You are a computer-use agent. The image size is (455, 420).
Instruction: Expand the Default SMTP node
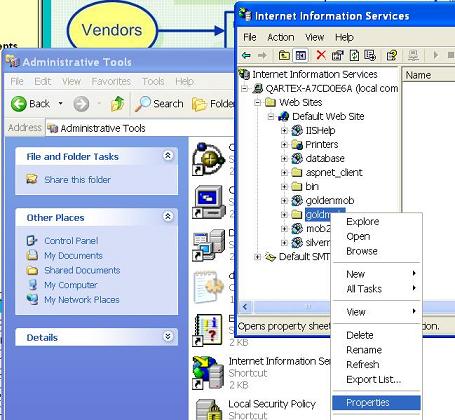(x=257, y=257)
